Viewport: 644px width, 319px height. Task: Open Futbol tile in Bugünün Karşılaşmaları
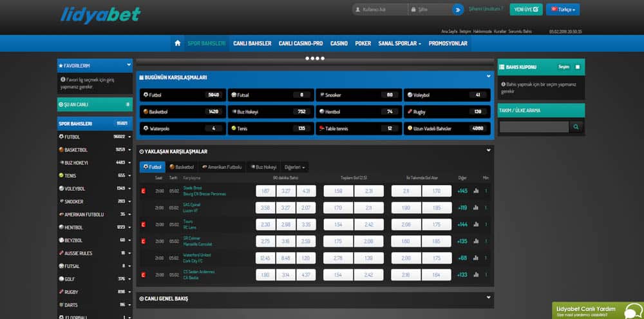[x=183, y=95]
